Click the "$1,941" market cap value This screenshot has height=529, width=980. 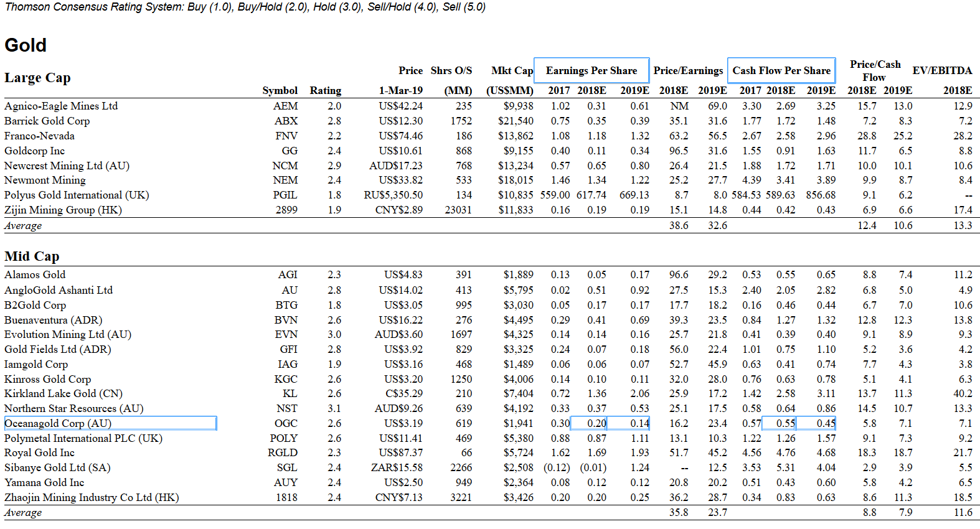pyautogui.click(x=519, y=423)
